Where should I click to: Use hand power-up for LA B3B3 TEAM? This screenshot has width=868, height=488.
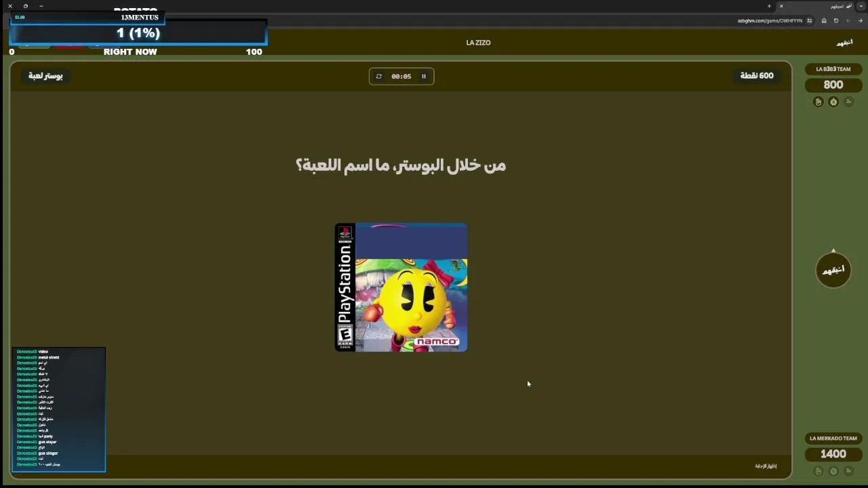click(818, 102)
